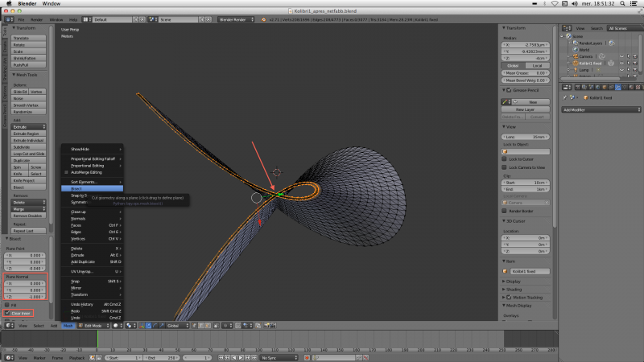Open the Extrude dropdown in Mesh Tools
This screenshot has width=644, height=362.
click(x=28, y=127)
